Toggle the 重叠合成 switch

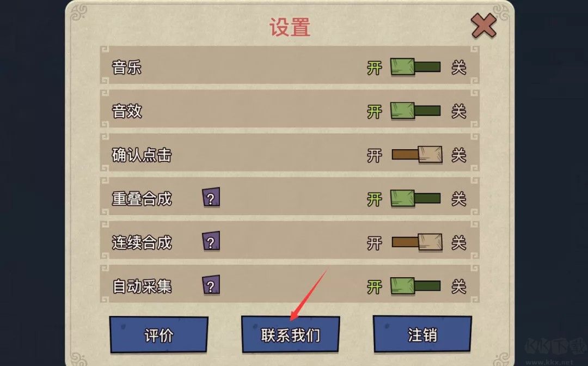pos(415,199)
